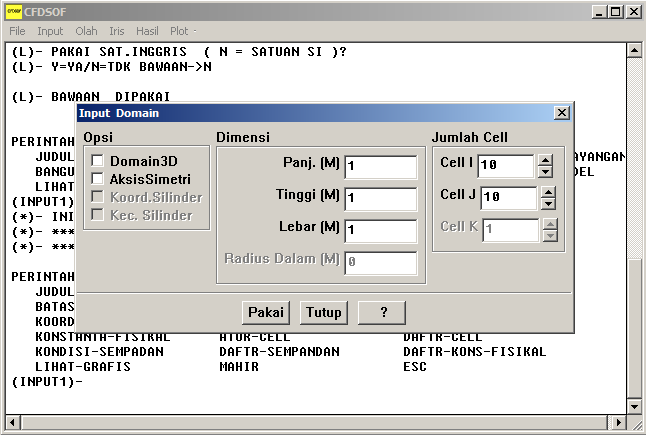Click the disabled Koord.Silinder checkbox

(x=97, y=197)
